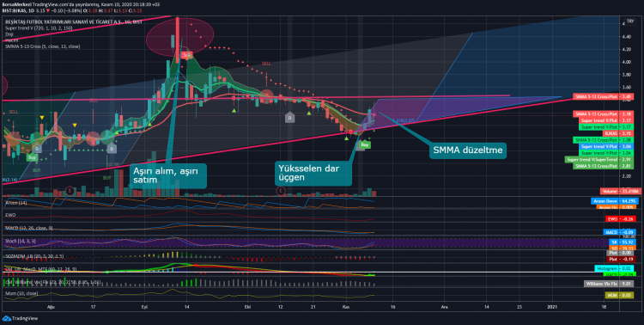Click the 4.00 price axis tick
644x325 pixels.
coord(627,62)
